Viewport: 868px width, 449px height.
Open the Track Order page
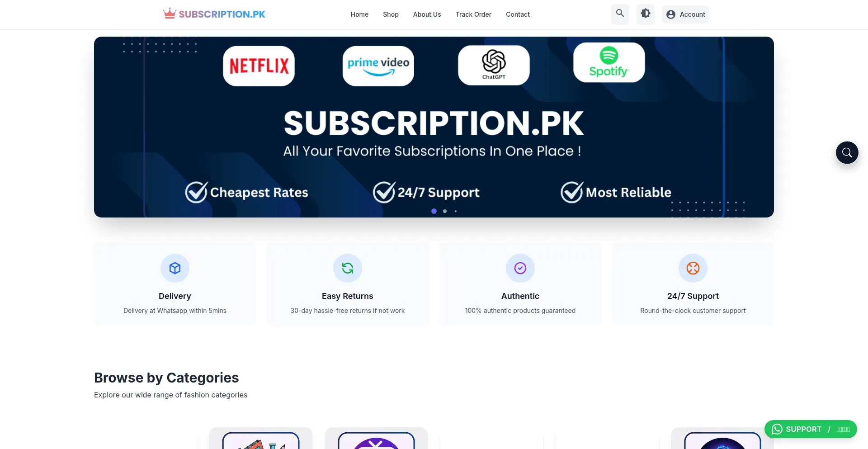(473, 14)
